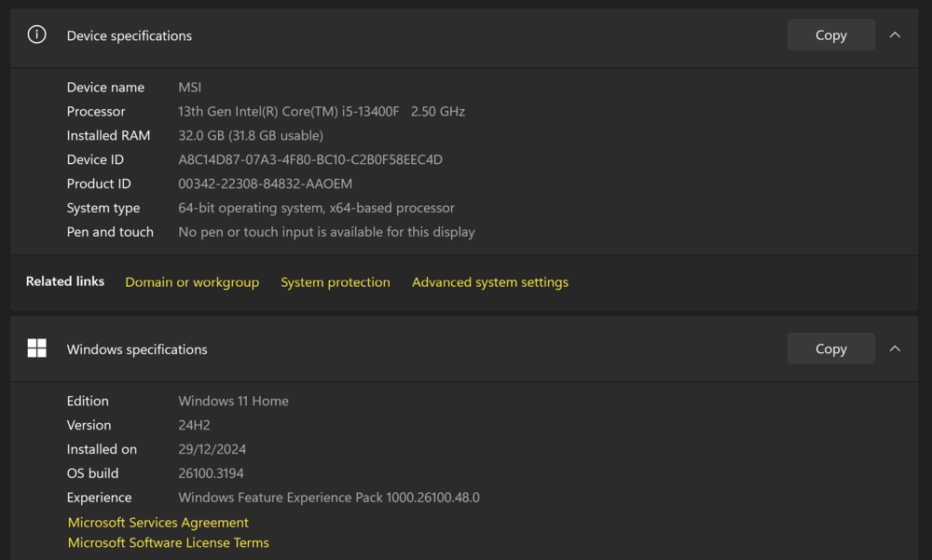Open the Microsoft Software License Terms
This screenshot has width=932, height=560.
point(168,542)
